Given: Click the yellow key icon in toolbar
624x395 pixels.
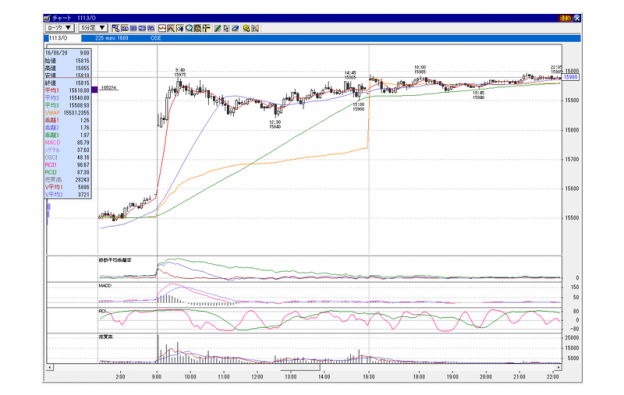Looking at the screenshot, I should tap(246, 28).
